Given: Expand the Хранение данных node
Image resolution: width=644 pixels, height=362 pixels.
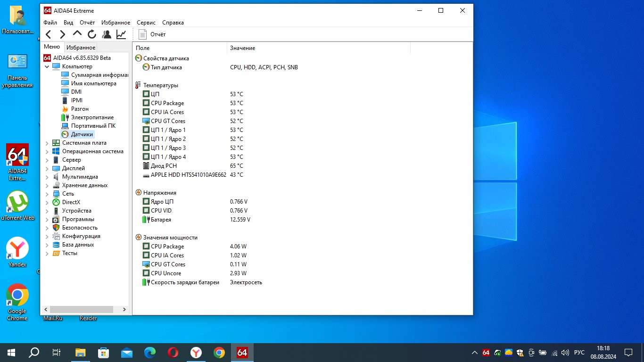Looking at the screenshot, I should 47,185.
